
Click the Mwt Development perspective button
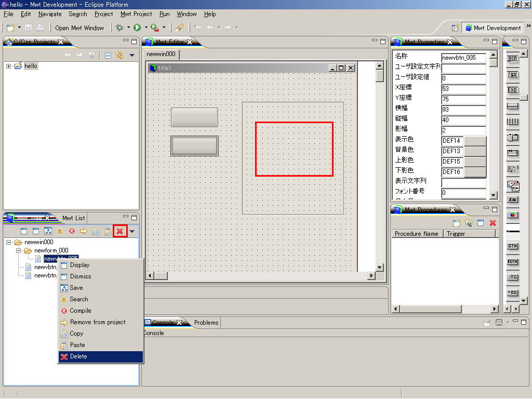493,28
